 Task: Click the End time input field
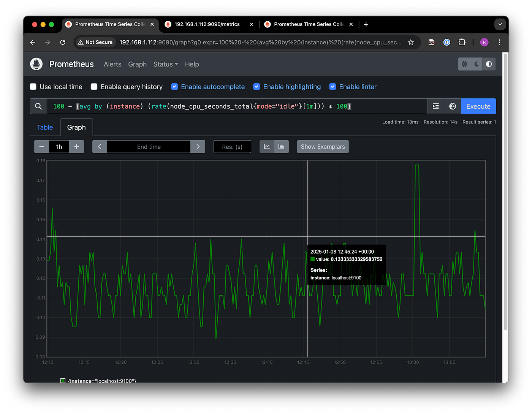coord(149,147)
